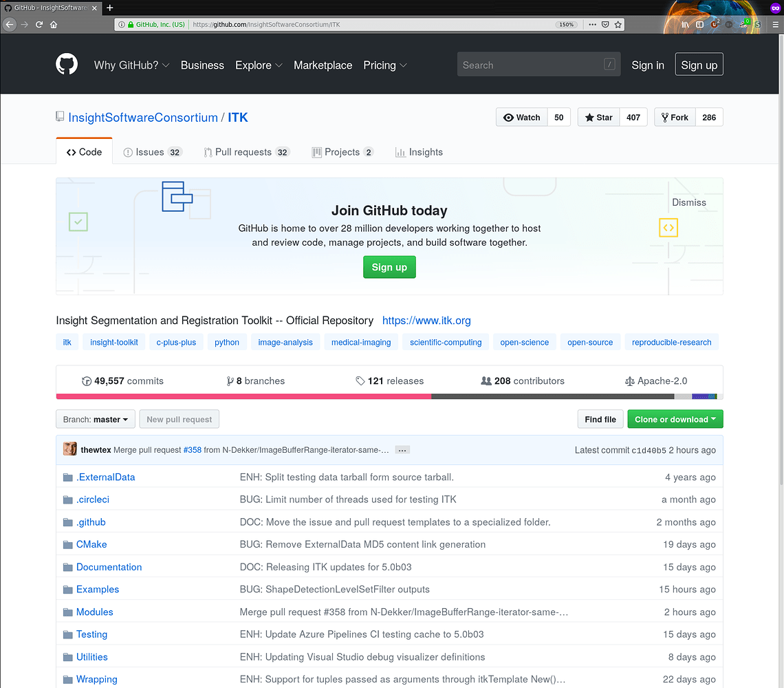Go back with browser back arrow
Screen dimensions: 784x688
pyautogui.click(x=10, y=24)
